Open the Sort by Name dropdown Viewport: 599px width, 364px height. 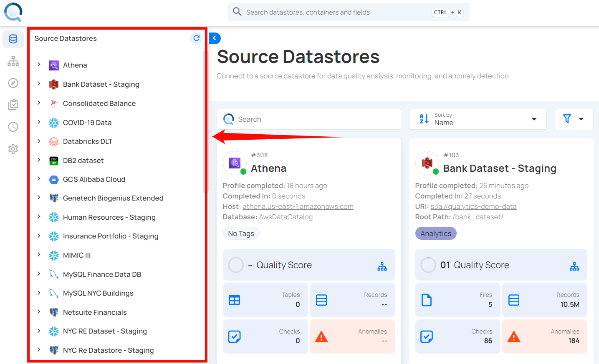(478, 119)
